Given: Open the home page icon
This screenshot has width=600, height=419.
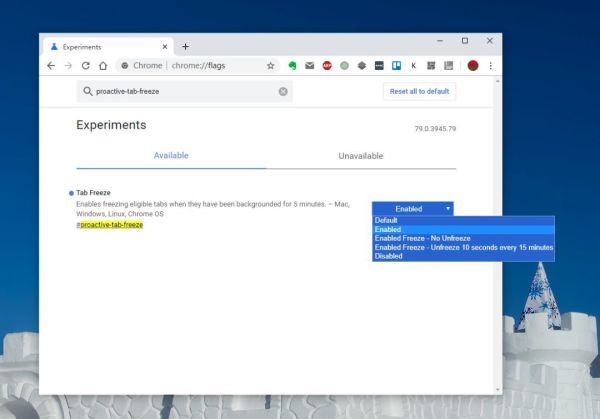Looking at the screenshot, I should pos(103,66).
